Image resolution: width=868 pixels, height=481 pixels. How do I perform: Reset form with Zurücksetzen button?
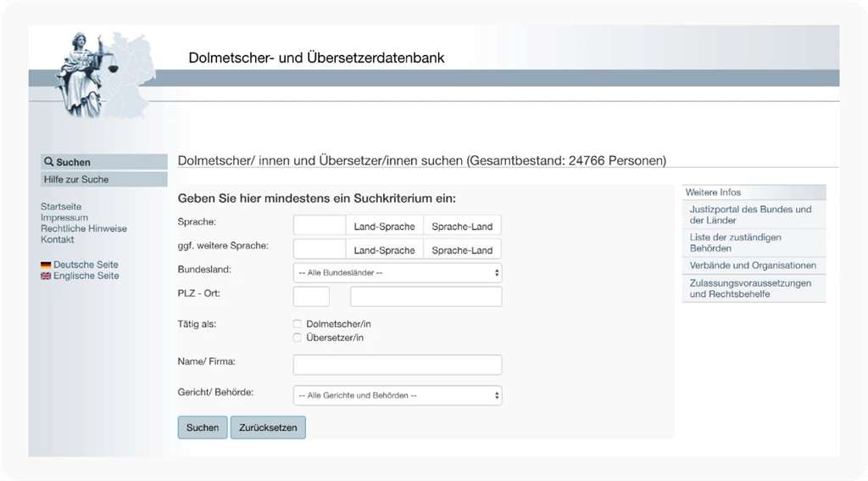268,428
